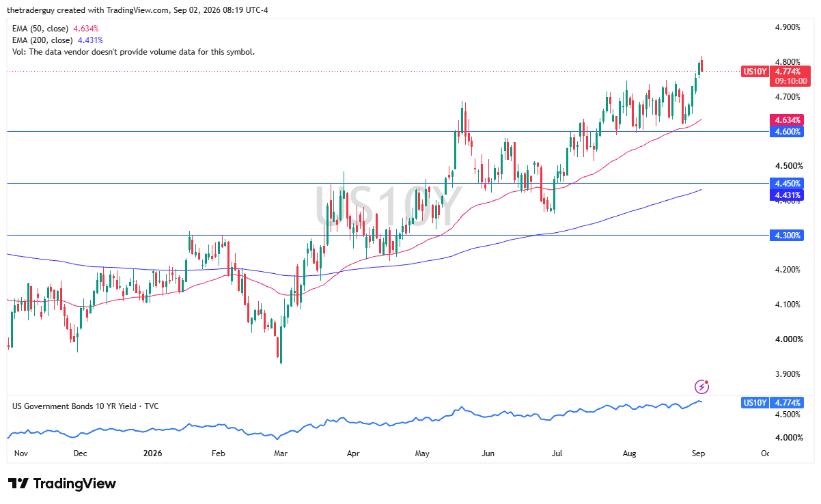Click the purple lightning bolt event icon
The image size is (821, 504).
tap(702, 387)
